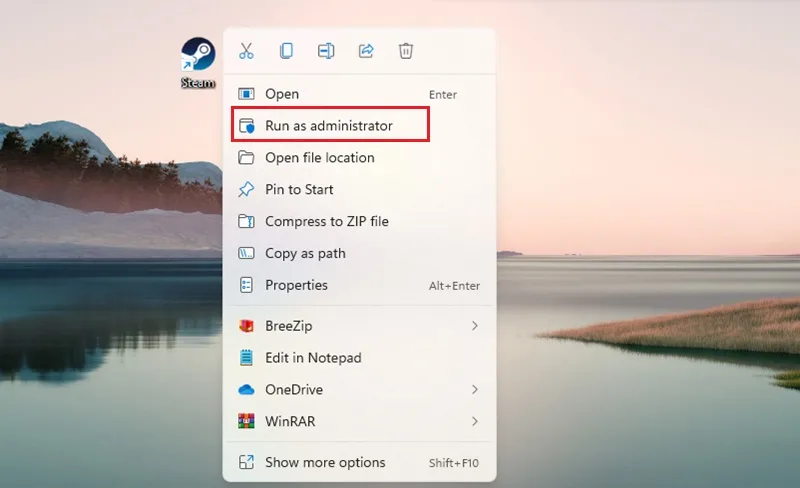Expand the OneDrive submenu chevron
This screenshot has width=800, height=488.
(x=474, y=389)
